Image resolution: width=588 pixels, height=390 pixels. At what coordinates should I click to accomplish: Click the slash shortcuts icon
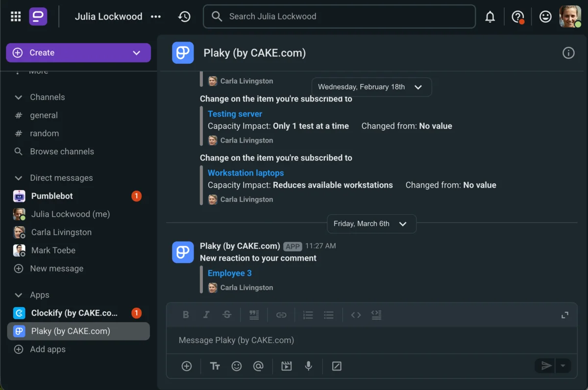tap(337, 366)
